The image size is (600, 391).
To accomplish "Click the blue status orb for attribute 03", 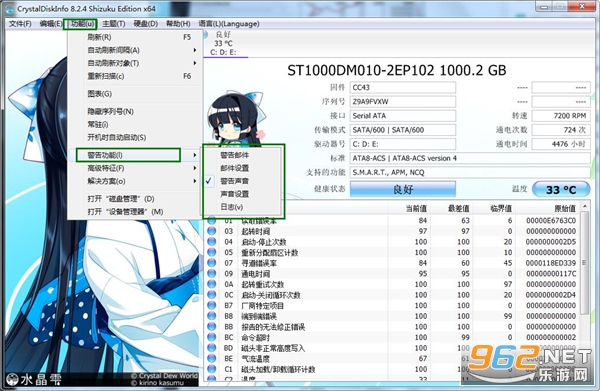I will click(212, 231).
